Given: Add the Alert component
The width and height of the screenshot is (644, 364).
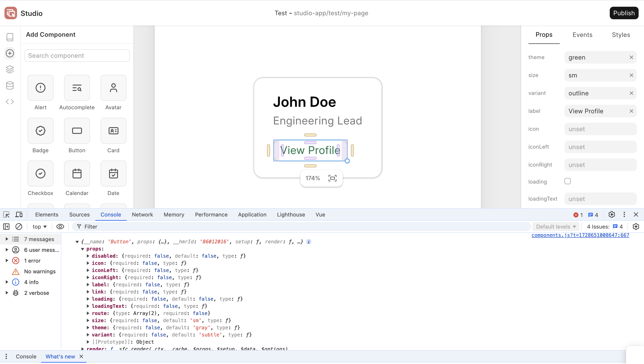Looking at the screenshot, I should tap(41, 88).
